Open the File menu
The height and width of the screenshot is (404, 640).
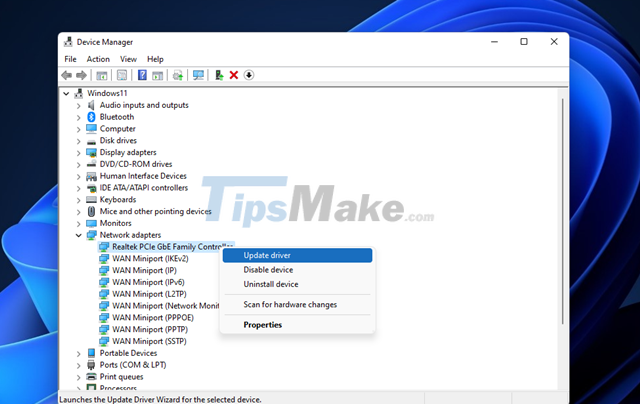click(x=70, y=59)
